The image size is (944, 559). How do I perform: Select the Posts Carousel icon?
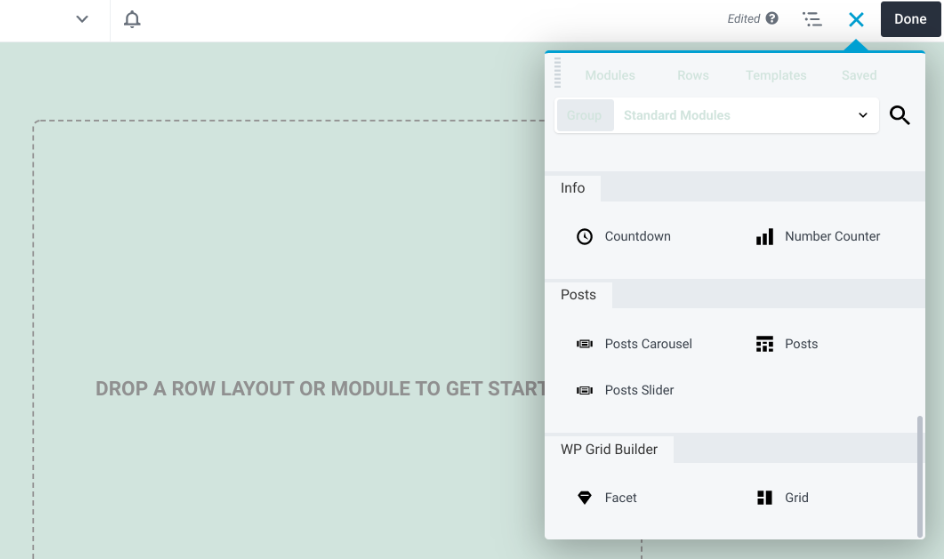tap(585, 344)
